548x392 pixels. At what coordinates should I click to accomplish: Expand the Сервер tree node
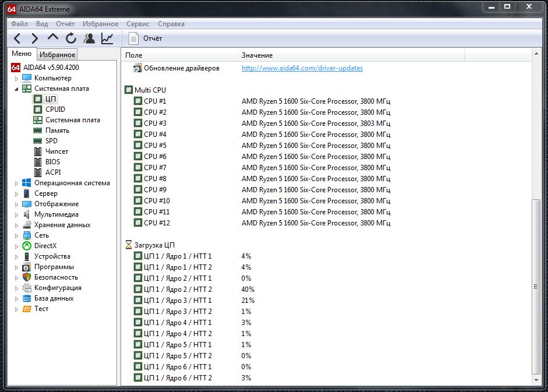pyautogui.click(x=16, y=194)
